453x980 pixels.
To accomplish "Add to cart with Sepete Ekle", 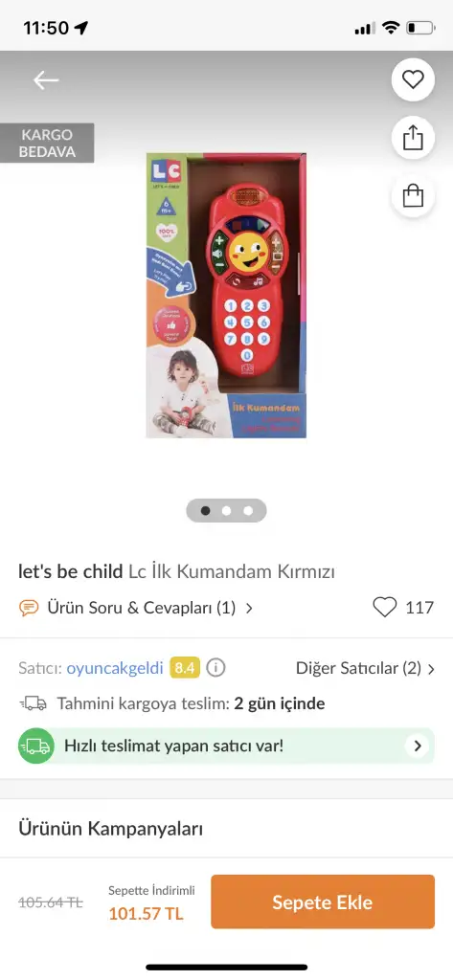I will point(323,902).
